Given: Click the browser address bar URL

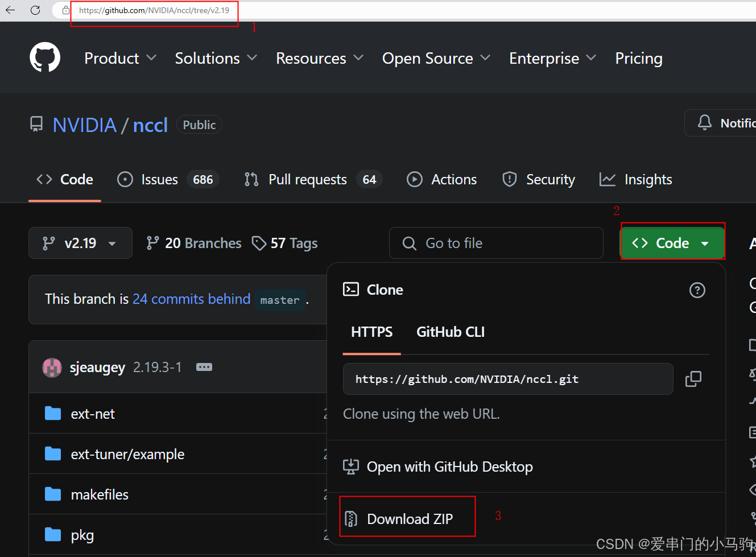Looking at the screenshot, I should (154, 10).
